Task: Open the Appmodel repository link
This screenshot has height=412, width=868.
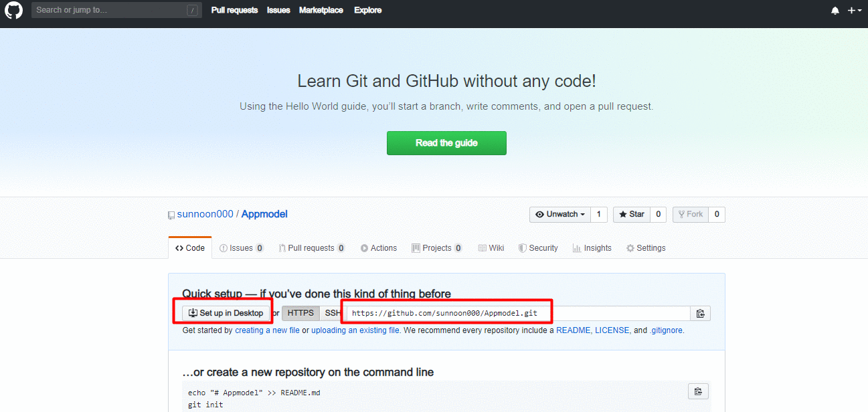Action: pyautogui.click(x=264, y=214)
